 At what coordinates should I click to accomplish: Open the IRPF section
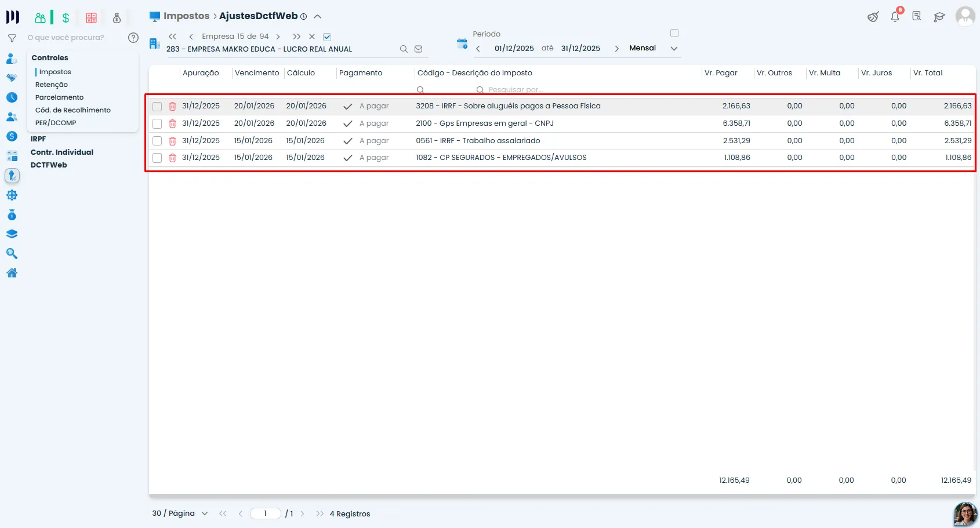(x=38, y=139)
